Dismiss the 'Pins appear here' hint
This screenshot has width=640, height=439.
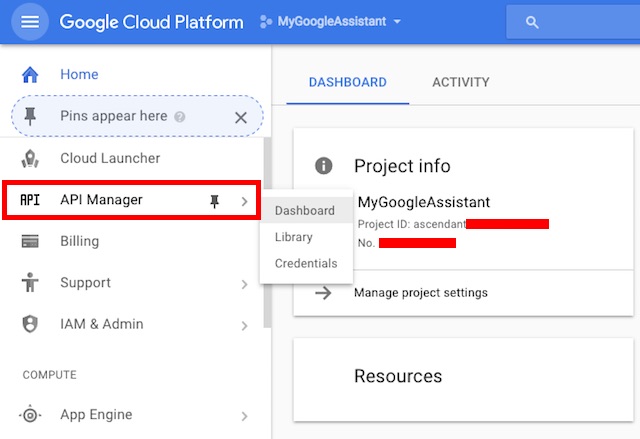240,117
